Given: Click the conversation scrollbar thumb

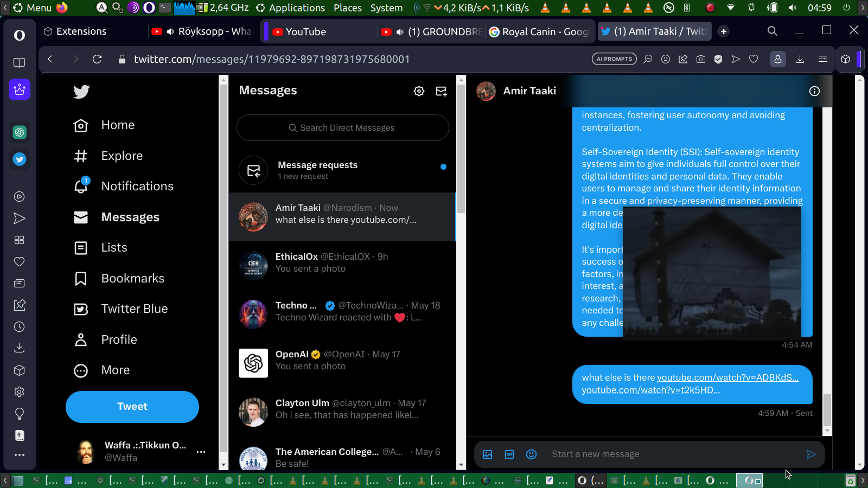Looking at the screenshot, I should pos(827,410).
